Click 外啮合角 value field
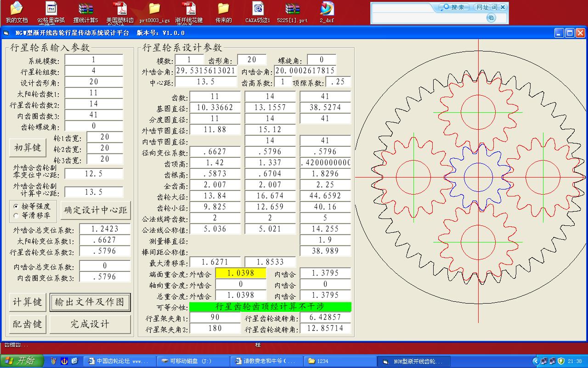 pyautogui.click(x=206, y=71)
